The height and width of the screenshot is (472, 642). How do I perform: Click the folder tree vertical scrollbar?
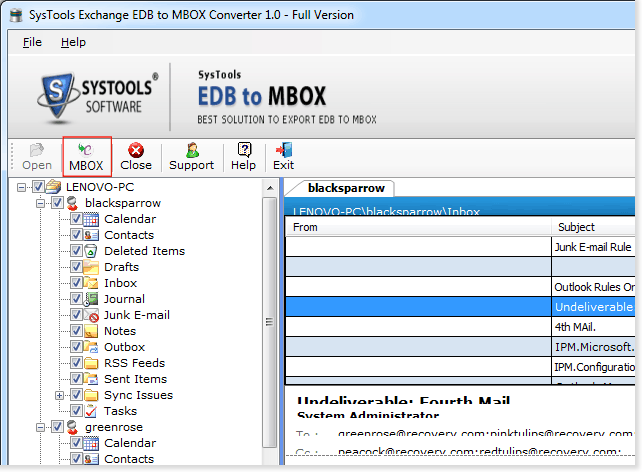(x=268, y=320)
